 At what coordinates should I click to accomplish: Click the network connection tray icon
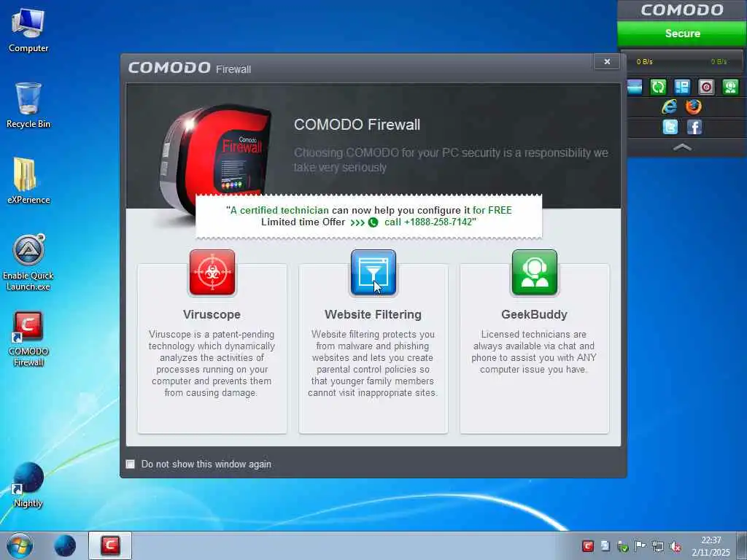click(657, 546)
